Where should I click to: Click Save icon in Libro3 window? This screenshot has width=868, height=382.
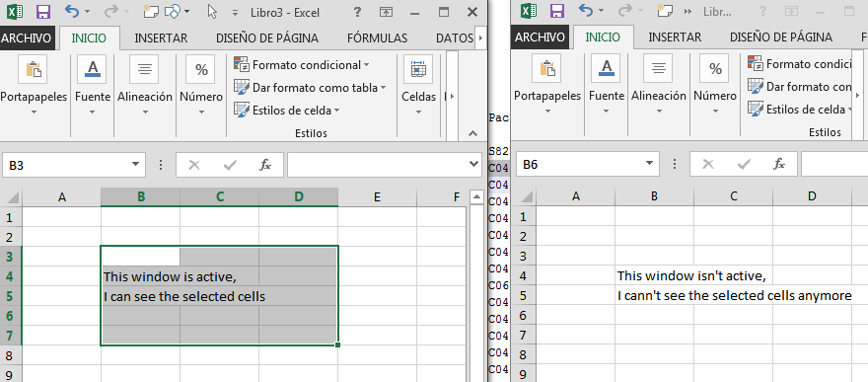pos(43,11)
